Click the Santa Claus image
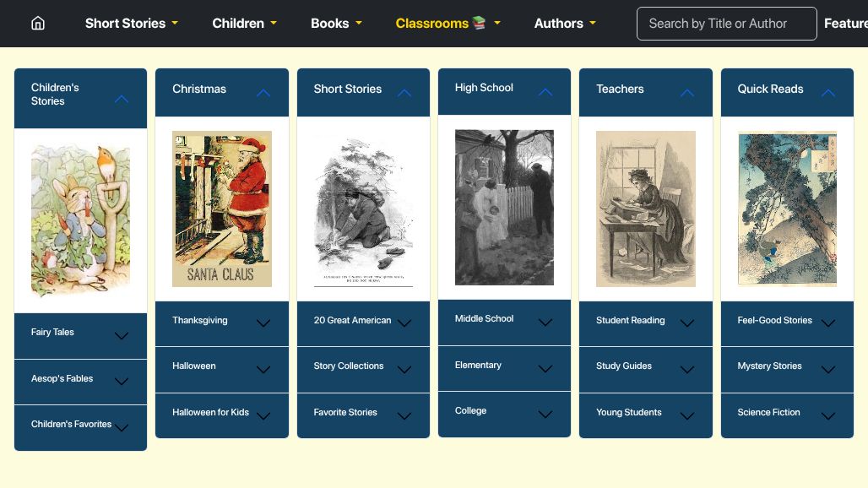Image resolution: width=868 pixels, height=488 pixels. pyautogui.click(x=222, y=209)
